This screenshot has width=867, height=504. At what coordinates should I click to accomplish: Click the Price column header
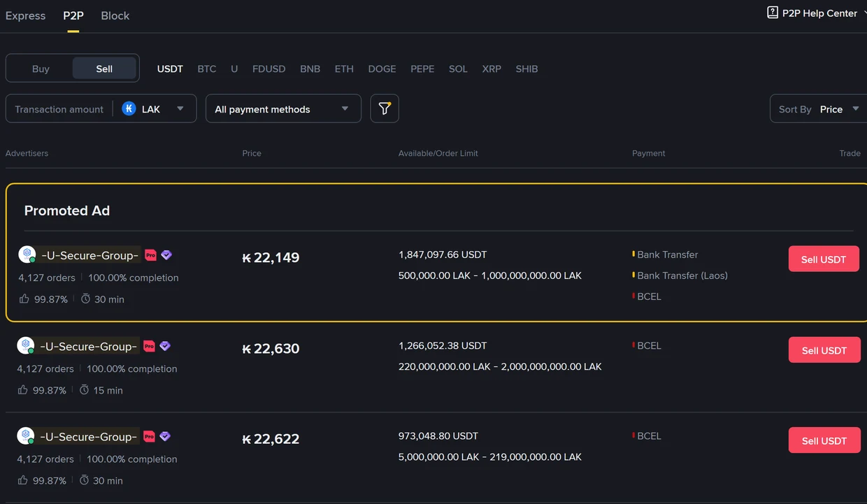pyautogui.click(x=252, y=153)
